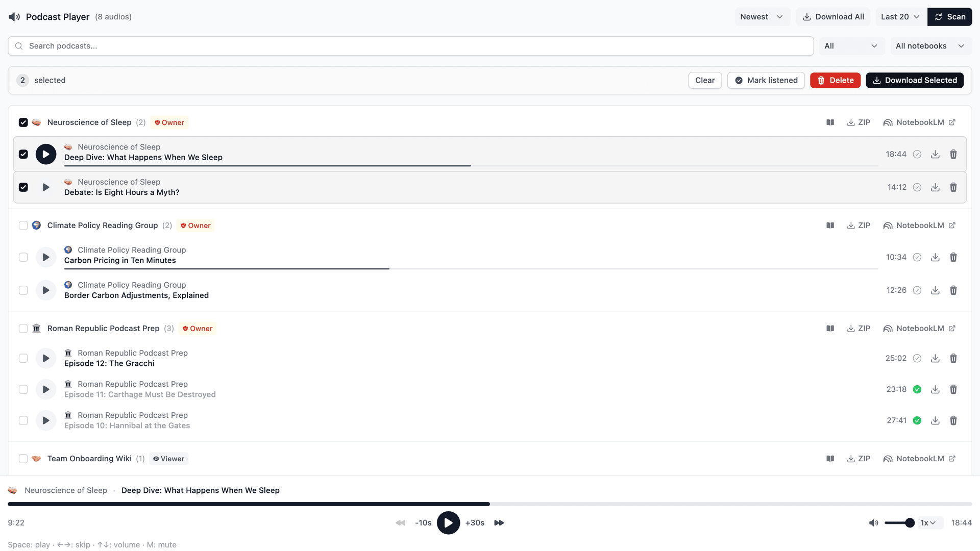This screenshot has height=551, width=980.
Task: Adjust the volume slider in player
Action: (x=899, y=523)
